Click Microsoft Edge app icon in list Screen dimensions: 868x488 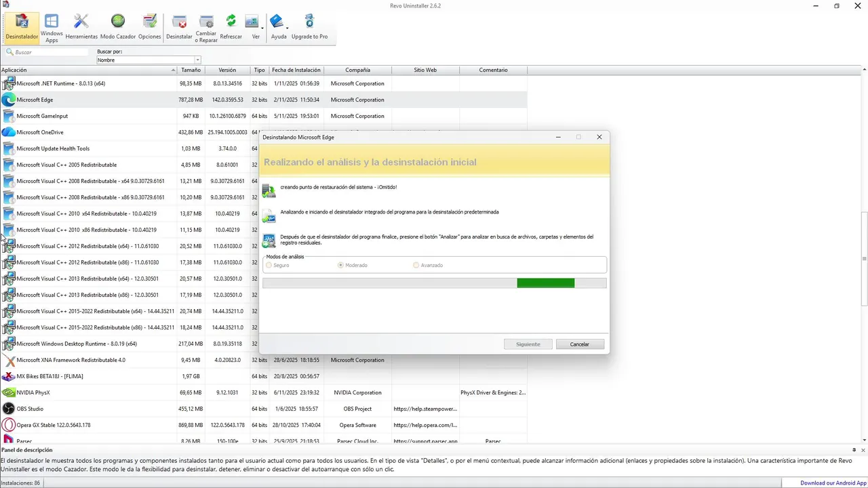coord(8,100)
